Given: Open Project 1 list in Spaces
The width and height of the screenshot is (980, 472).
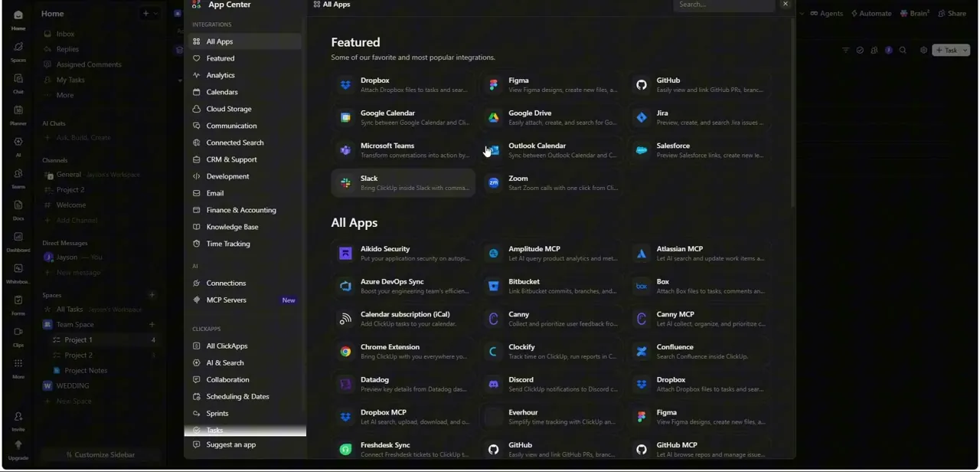Looking at the screenshot, I should tap(101, 339).
